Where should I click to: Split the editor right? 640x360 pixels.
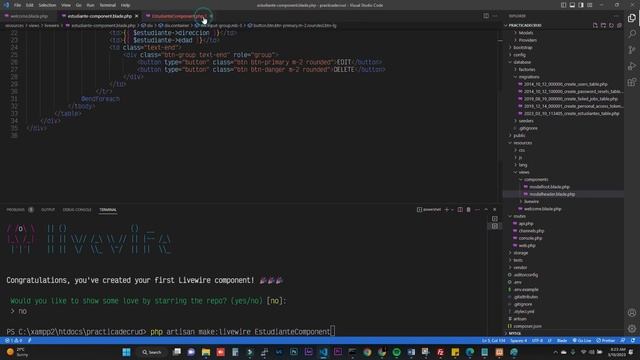click(486, 16)
